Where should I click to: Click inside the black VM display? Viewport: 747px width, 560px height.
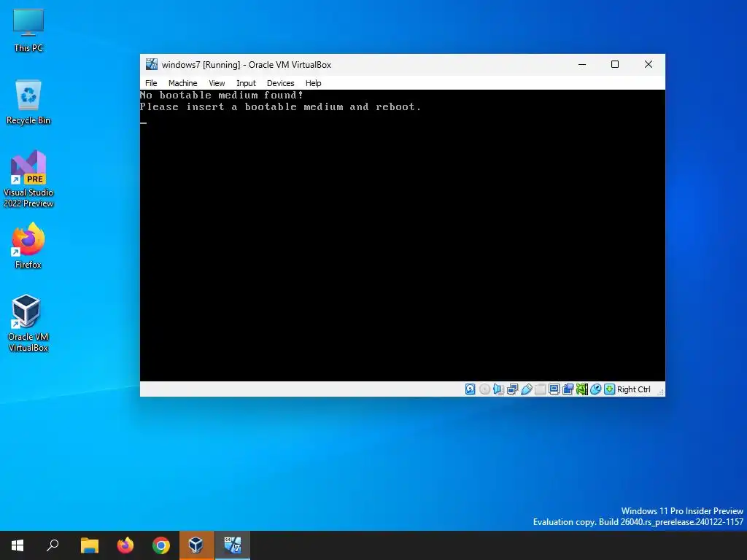tap(403, 236)
